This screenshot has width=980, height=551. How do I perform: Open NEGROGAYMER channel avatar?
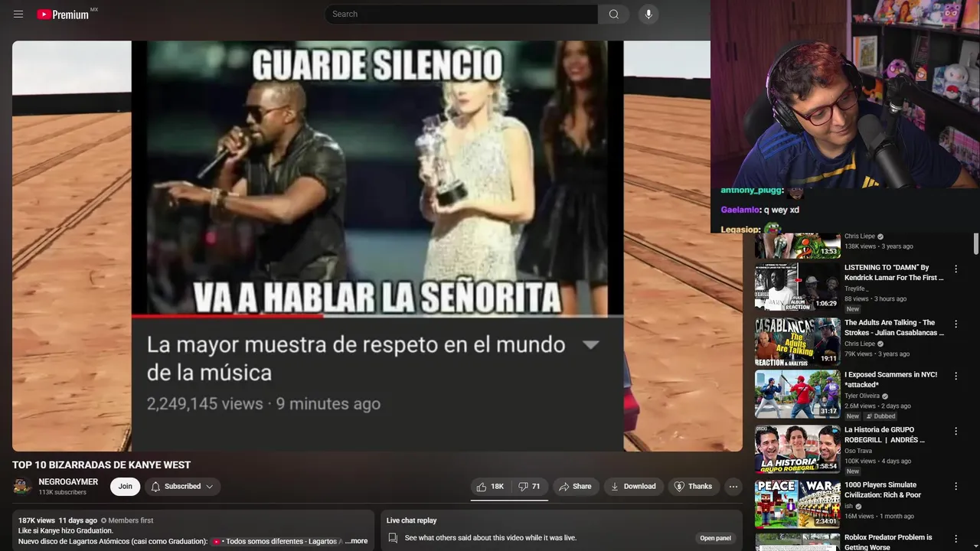tap(22, 487)
